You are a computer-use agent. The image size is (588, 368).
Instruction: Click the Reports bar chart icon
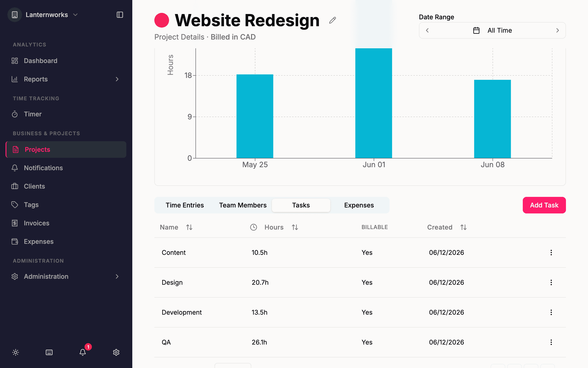point(15,79)
